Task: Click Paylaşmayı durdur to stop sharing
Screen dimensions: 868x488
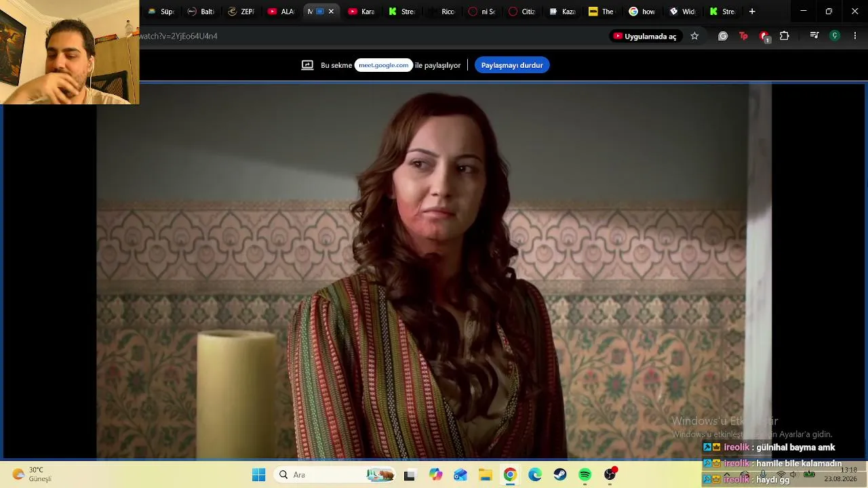Action: [x=512, y=65]
